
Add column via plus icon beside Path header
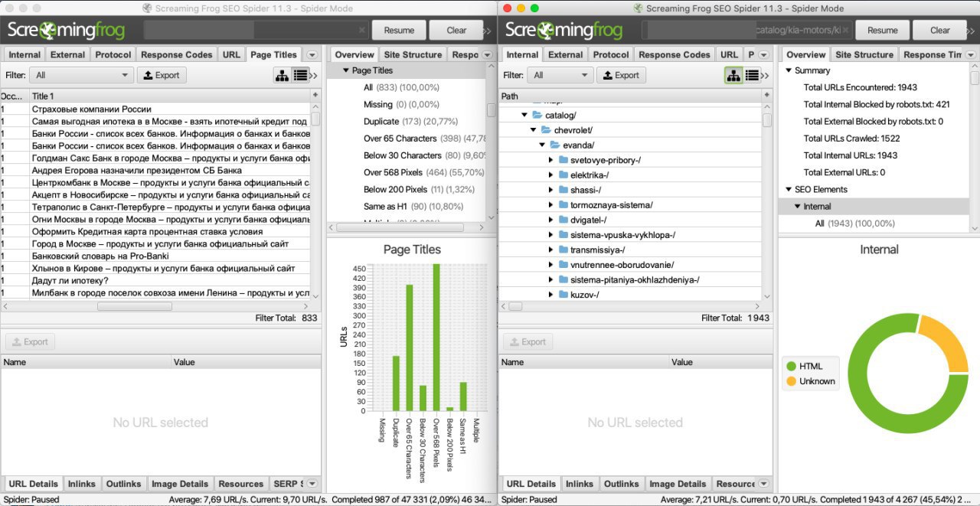767,96
